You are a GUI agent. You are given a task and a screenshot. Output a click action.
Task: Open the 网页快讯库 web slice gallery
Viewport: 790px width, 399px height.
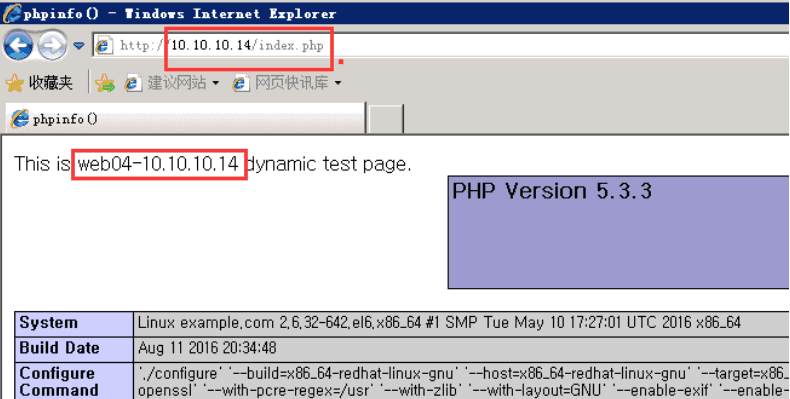tap(281, 83)
